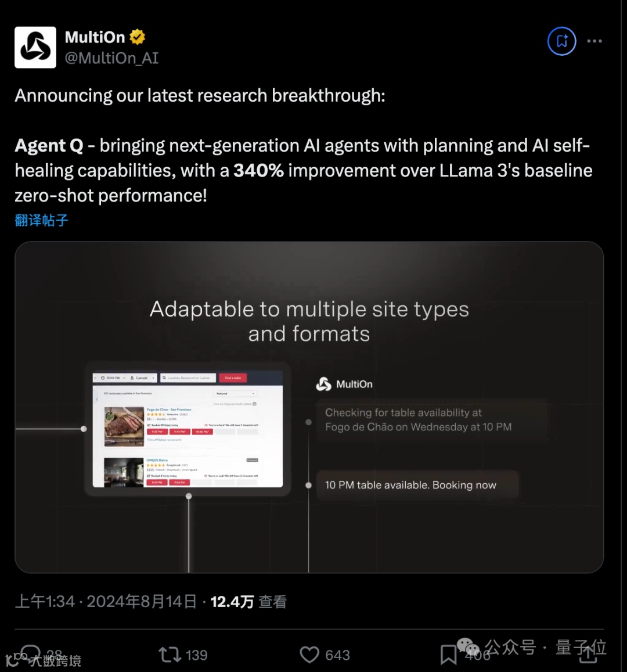
Task: Open MultiOn profile avatar logo
Action: coord(35,48)
